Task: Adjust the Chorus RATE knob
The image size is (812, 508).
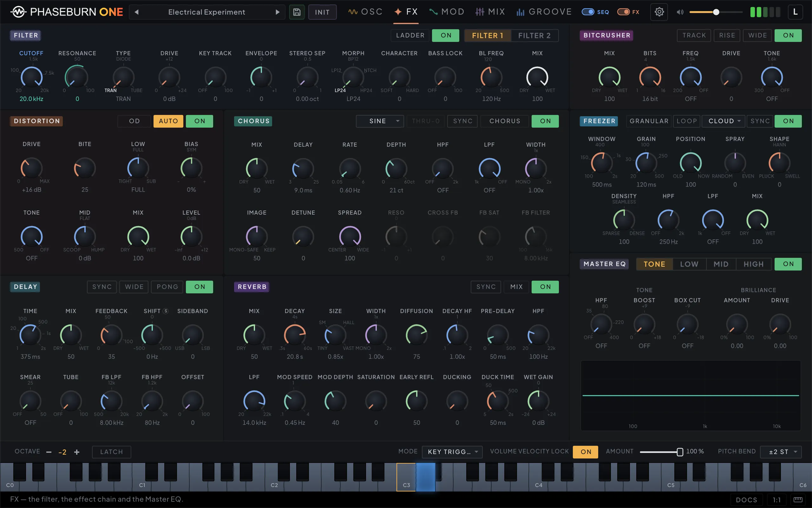Action: click(x=350, y=169)
